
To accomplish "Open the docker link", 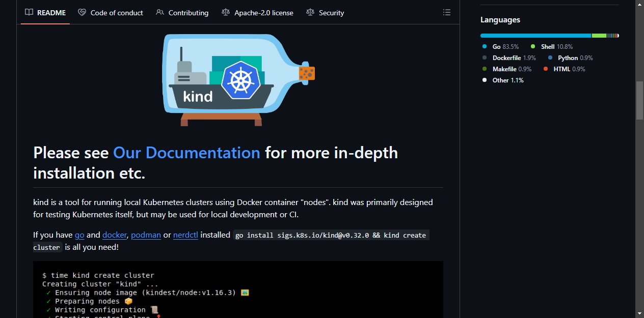I will pos(115,235).
